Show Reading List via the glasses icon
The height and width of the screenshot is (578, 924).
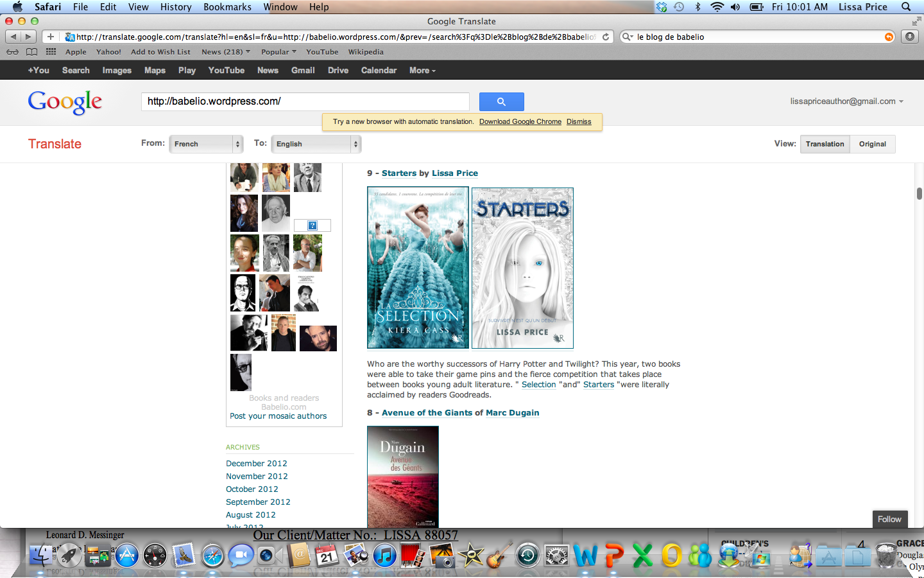tap(13, 52)
